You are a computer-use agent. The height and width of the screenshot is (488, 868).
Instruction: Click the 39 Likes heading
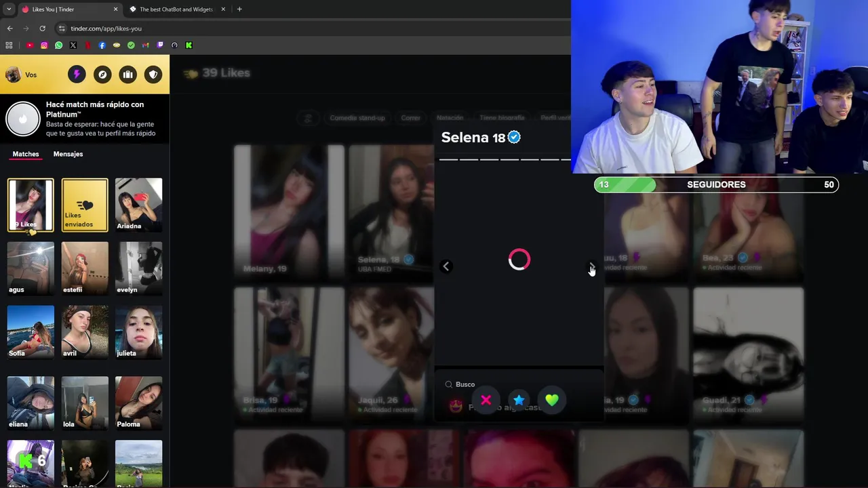[226, 73]
